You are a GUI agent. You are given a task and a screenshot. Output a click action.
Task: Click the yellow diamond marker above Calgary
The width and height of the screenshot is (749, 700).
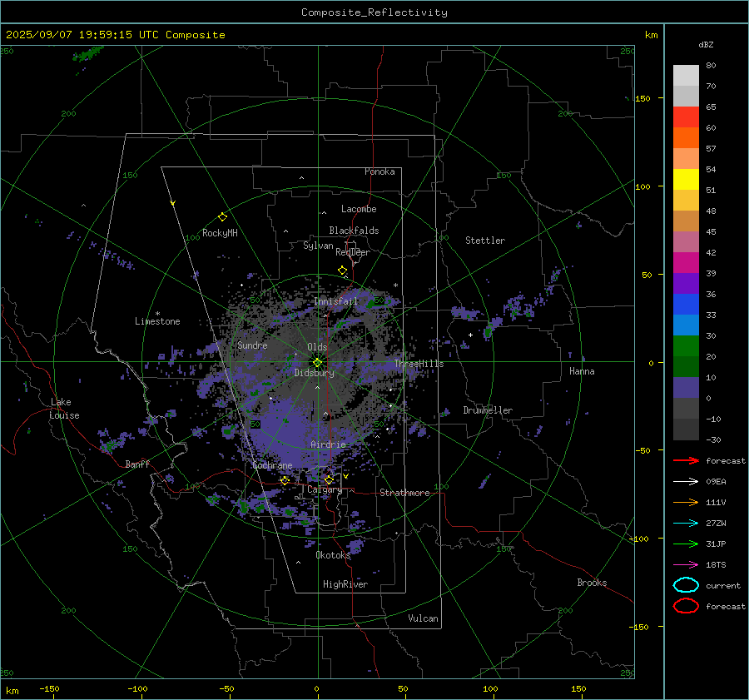[329, 479]
